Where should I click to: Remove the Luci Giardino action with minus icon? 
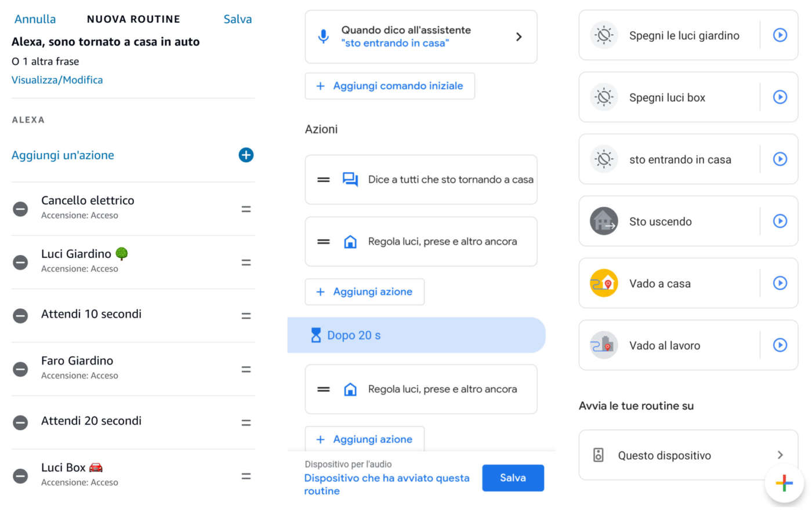point(20,263)
